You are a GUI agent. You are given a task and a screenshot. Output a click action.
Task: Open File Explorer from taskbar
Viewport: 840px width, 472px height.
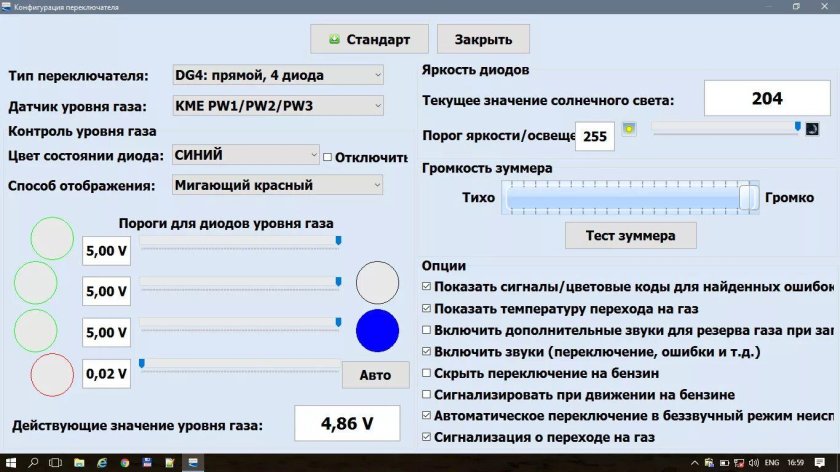79,462
